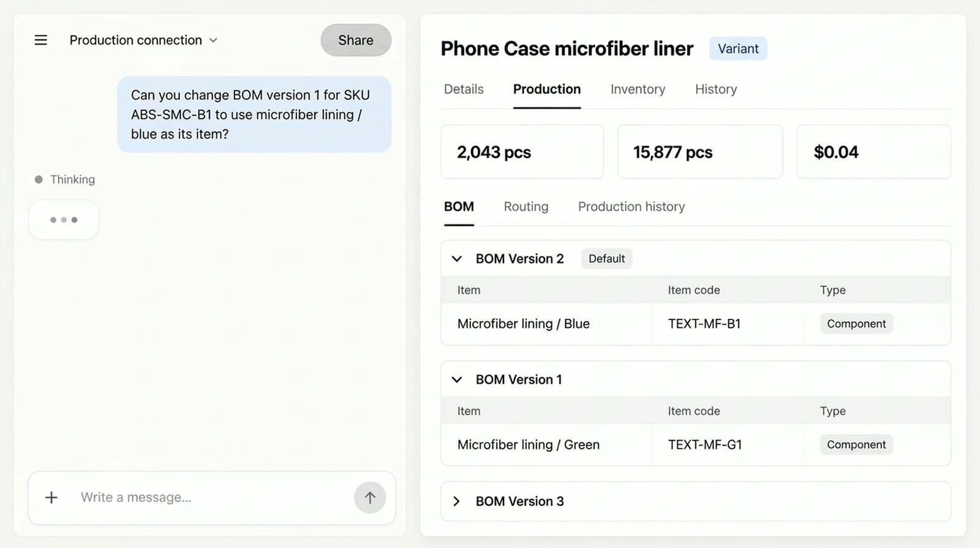980x548 pixels.
Task: Click the Share button
Action: click(356, 40)
